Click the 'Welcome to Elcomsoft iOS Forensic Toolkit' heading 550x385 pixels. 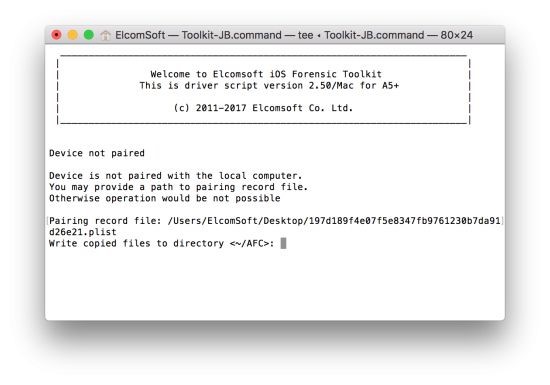[266, 74]
